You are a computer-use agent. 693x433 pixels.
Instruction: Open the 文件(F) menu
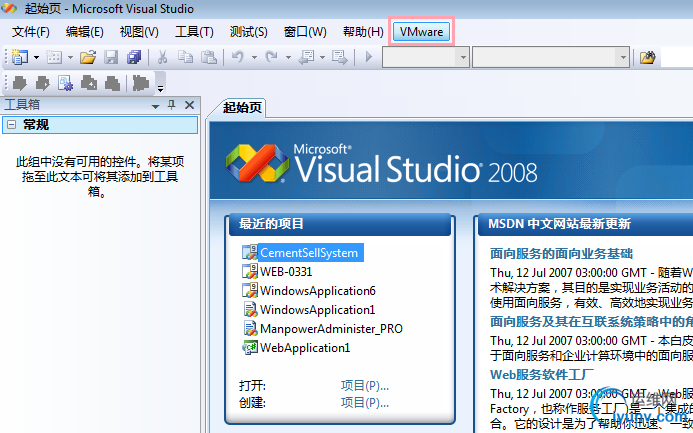pyautogui.click(x=30, y=32)
